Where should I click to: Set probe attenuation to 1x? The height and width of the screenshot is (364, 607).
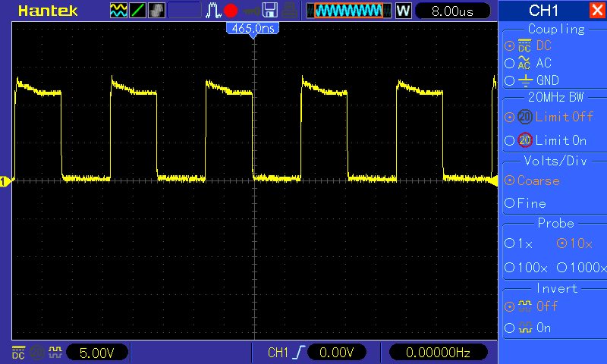(519, 243)
